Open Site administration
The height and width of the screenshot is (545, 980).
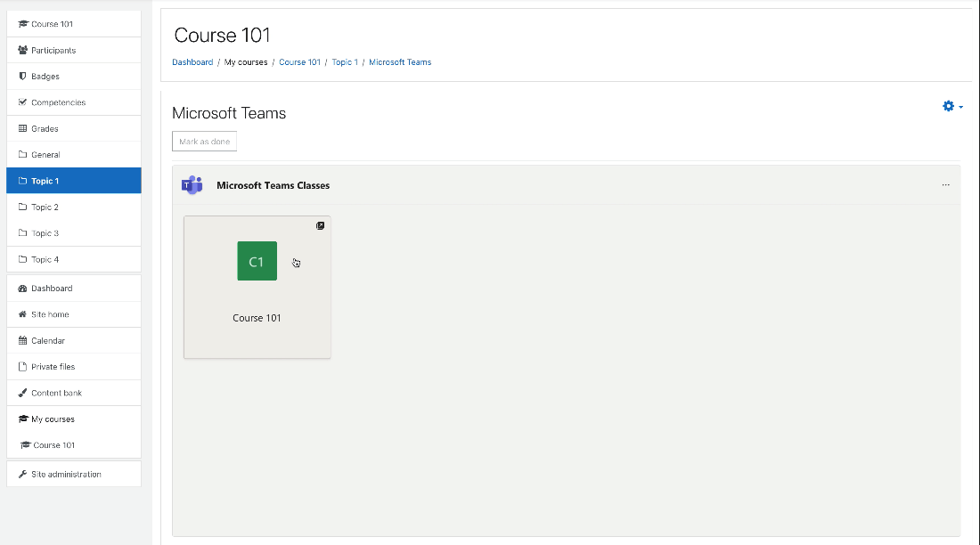(74, 475)
